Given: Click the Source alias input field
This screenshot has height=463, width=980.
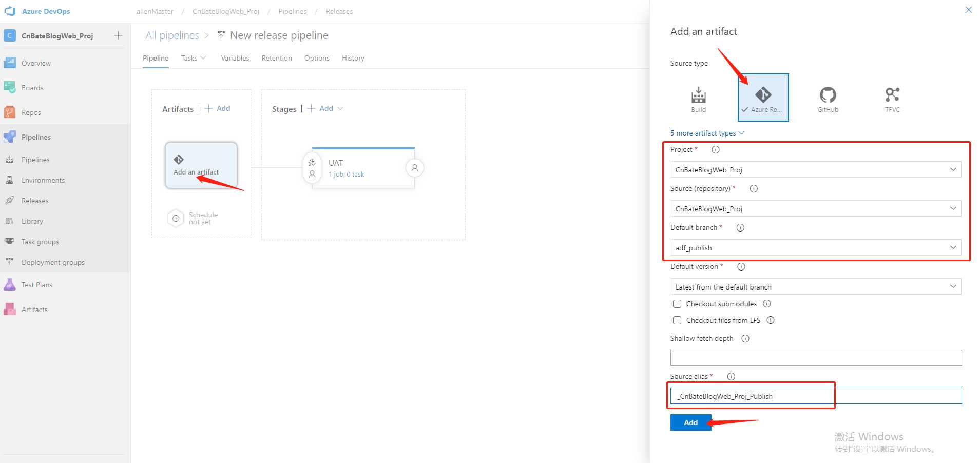Looking at the screenshot, I should tap(816, 396).
